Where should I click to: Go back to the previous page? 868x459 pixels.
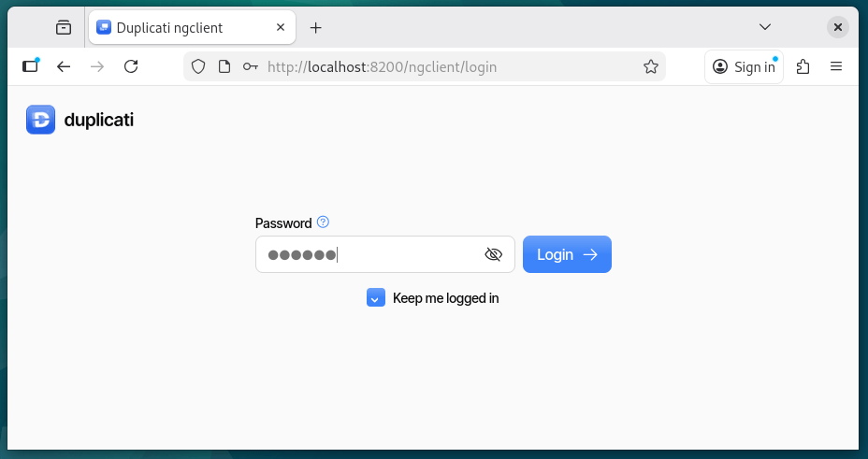[64, 66]
